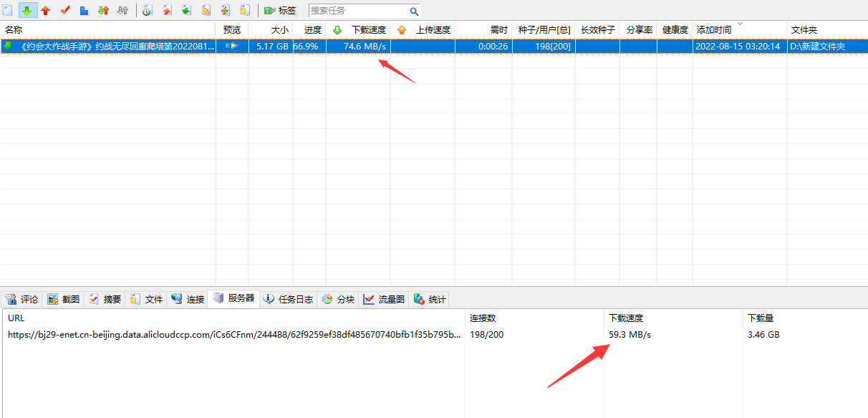Open the 标签 tags button
The width and height of the screenshot is (868, 418).
[280, 11]
